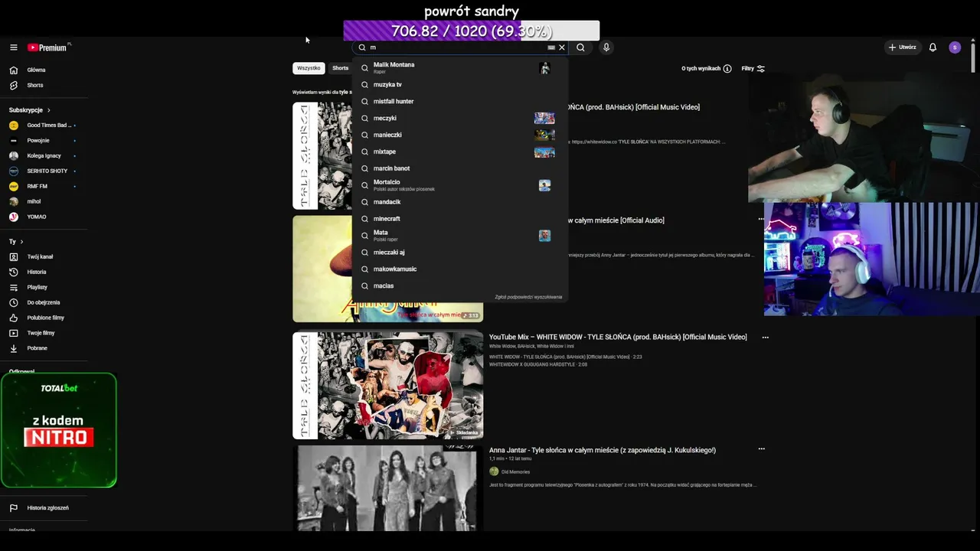The width and height of the screenshot is (980, 551).
Task: Select the Malik Montana suggestion
Action: (x=460, y=68)
